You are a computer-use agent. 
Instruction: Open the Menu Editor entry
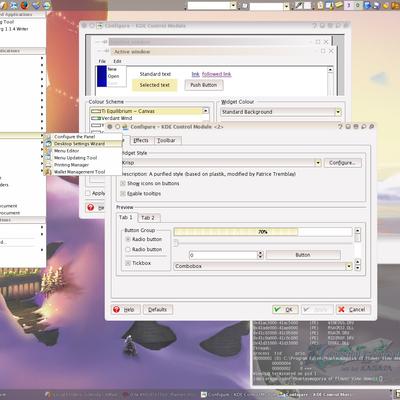[x=83, y=151]
